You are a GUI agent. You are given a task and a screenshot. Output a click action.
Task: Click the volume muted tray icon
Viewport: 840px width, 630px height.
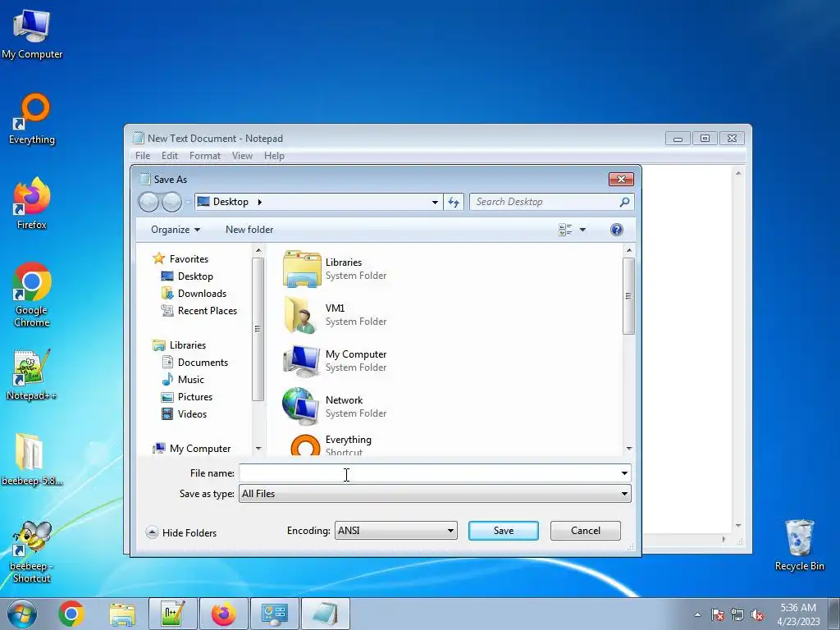tap(757, 615)
